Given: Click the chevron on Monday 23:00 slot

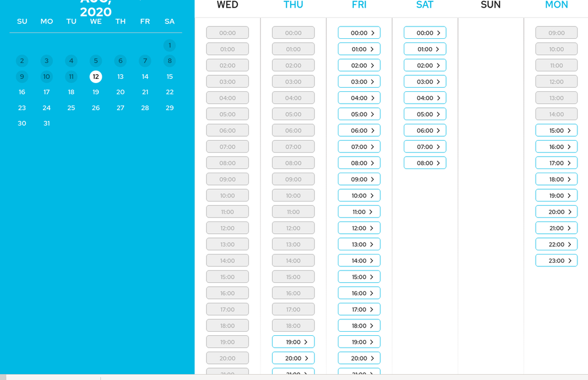Looking at the screenshot, I should click(570, 260).
